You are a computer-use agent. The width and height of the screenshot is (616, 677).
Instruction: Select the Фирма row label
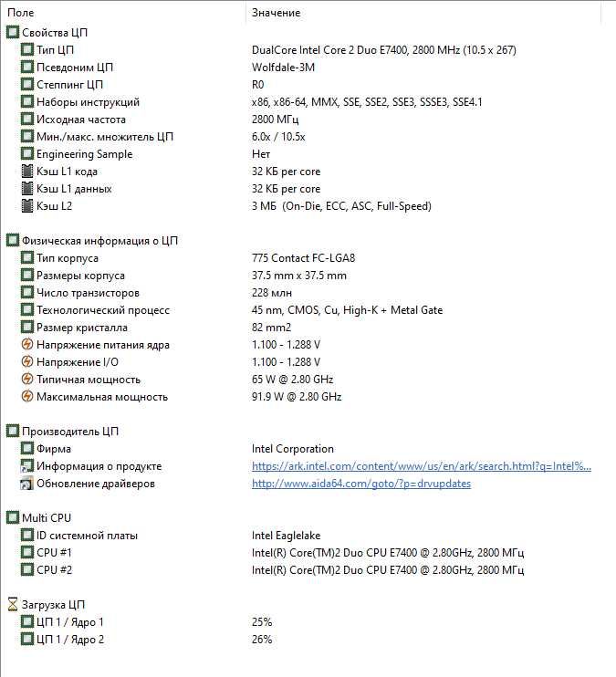[x=54, y=449]
